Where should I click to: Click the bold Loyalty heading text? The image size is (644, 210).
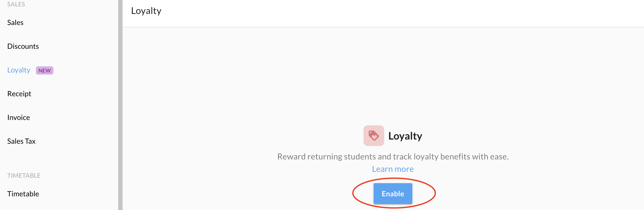click(x=405, y=136)
